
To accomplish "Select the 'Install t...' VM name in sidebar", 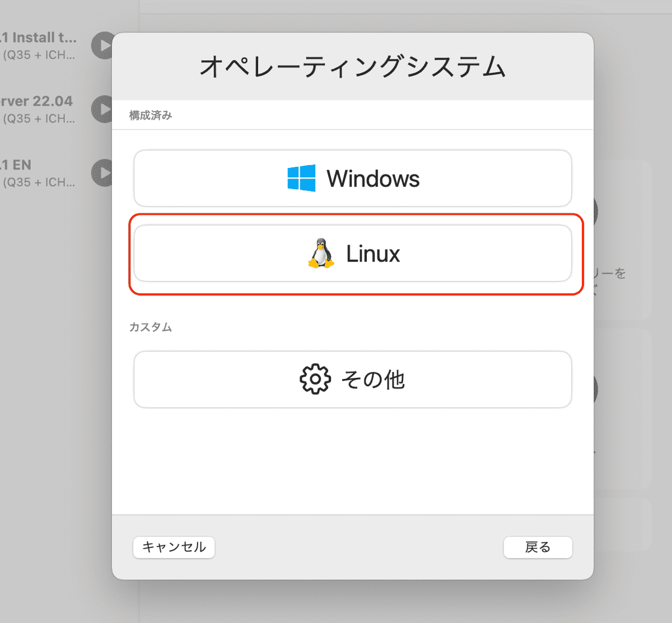I will (39, 38).
